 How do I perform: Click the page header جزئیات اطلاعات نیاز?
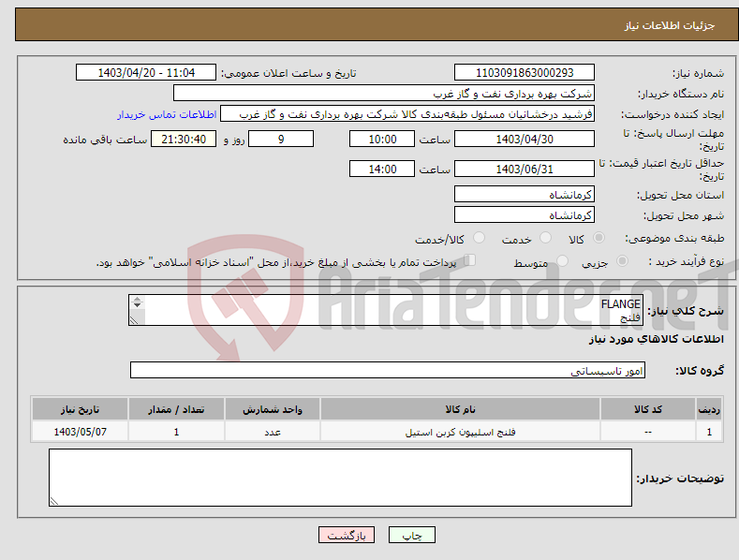[x=670, y=25]
